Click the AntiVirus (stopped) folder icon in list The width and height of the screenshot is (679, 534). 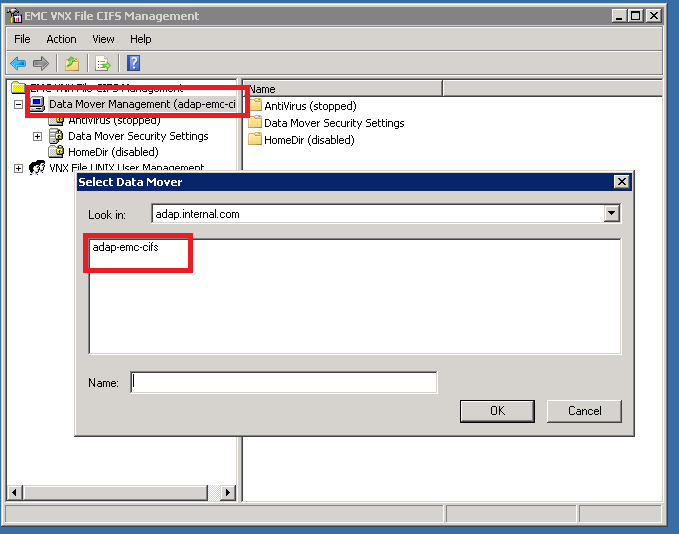click(255, 105)
